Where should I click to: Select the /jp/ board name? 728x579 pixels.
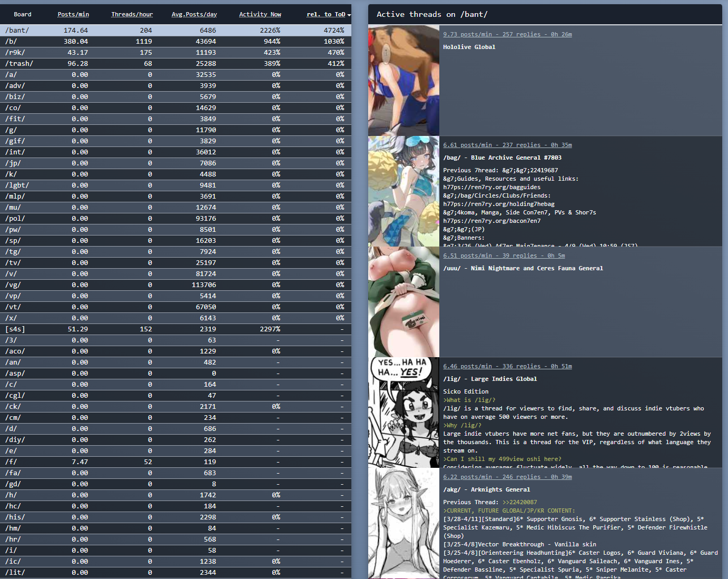point(13,163)
